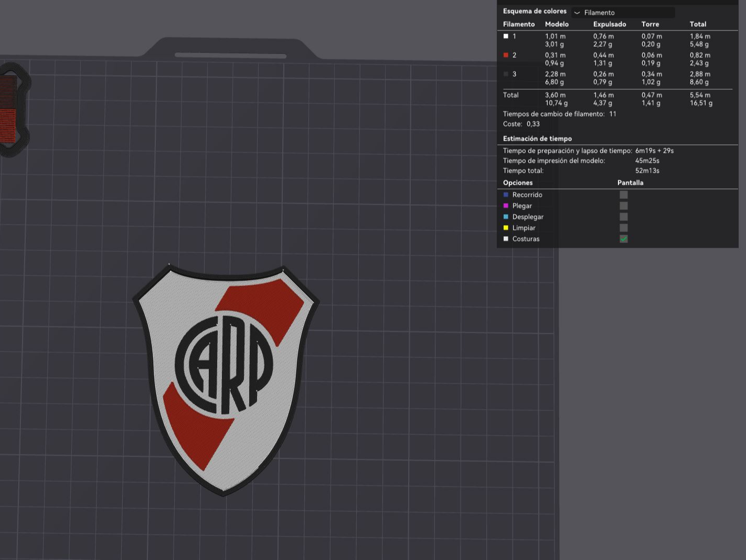Viewport: 746px width, 560px height.
Task: Click the black filament 3 color swatch
Action: pos(506,74)
